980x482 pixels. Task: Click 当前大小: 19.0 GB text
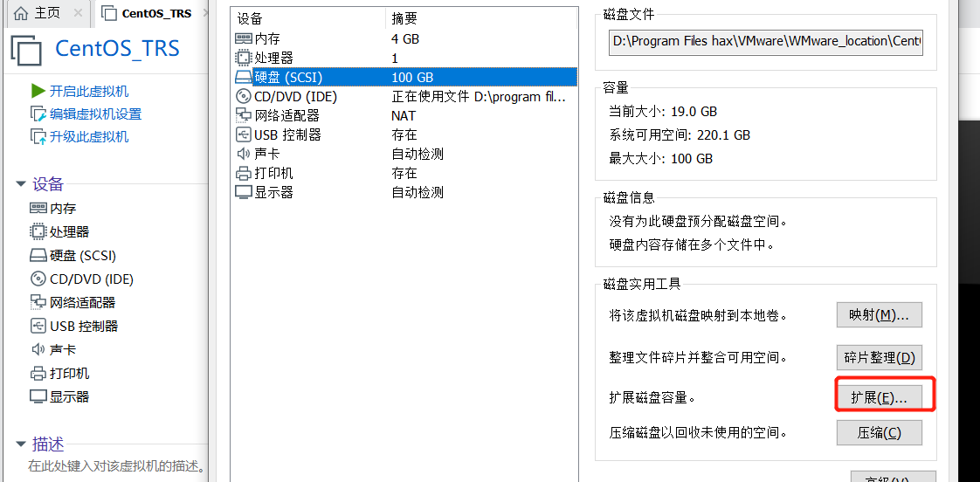pyautogui.click(x=663, y=112)
